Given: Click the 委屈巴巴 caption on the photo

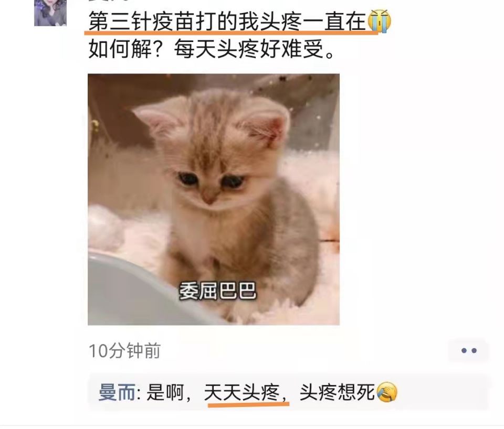Looking at the screenshot, I should pos(217,291).
